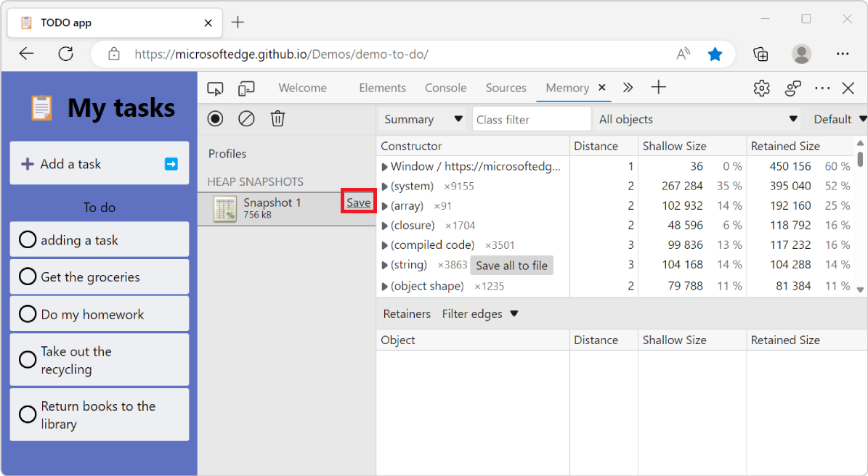Viewport: 868px width, 476px height.
Task: Open the Summary view dropdown
Action: pos(421,118)
